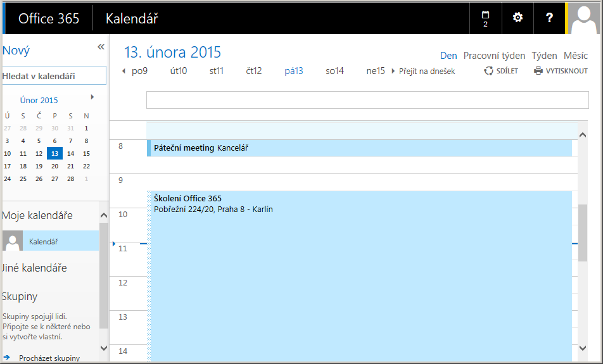Click up arrow of sidebar scrollbar

[104, 216]
